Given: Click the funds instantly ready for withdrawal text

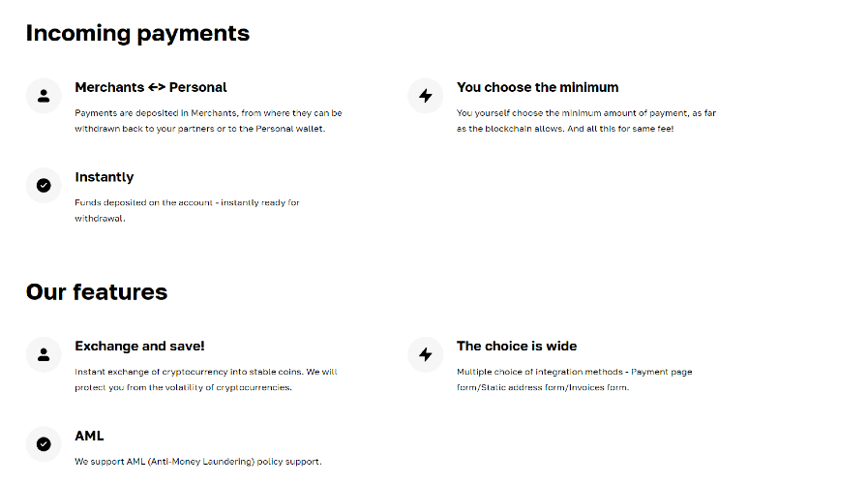Looking at the screenshot, I should pos(187,210).
